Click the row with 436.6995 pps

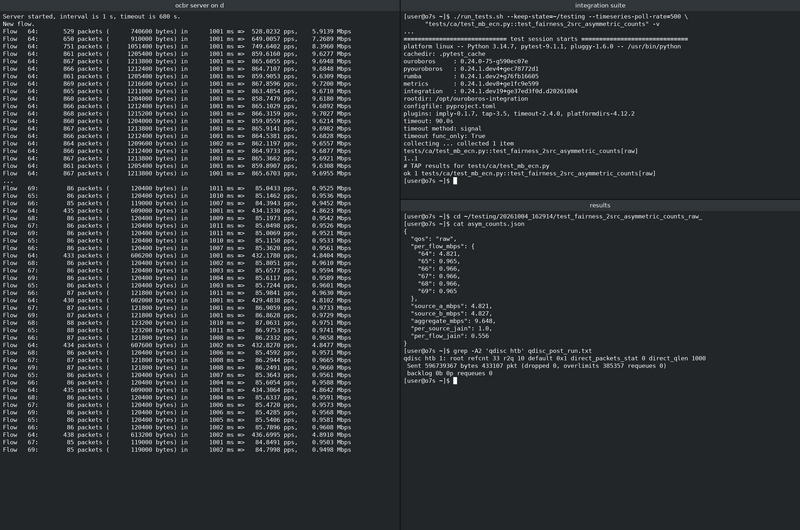[177, 435]
